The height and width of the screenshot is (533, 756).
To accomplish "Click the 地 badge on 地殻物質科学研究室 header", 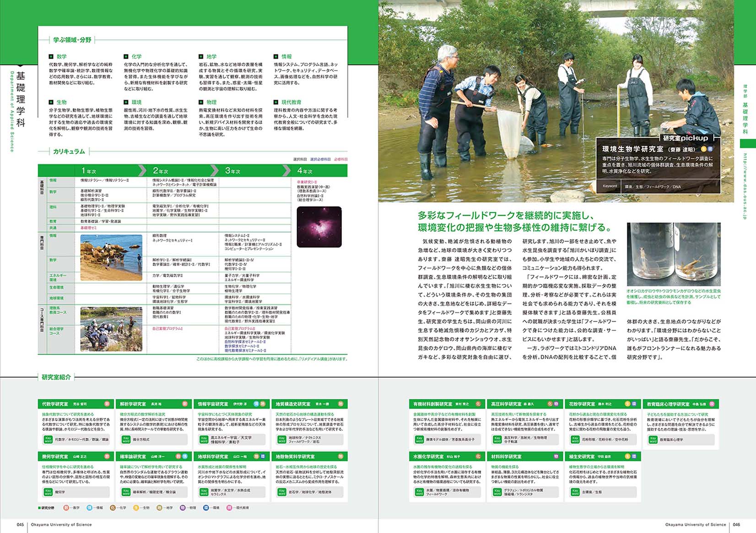I will pos(340,457).
